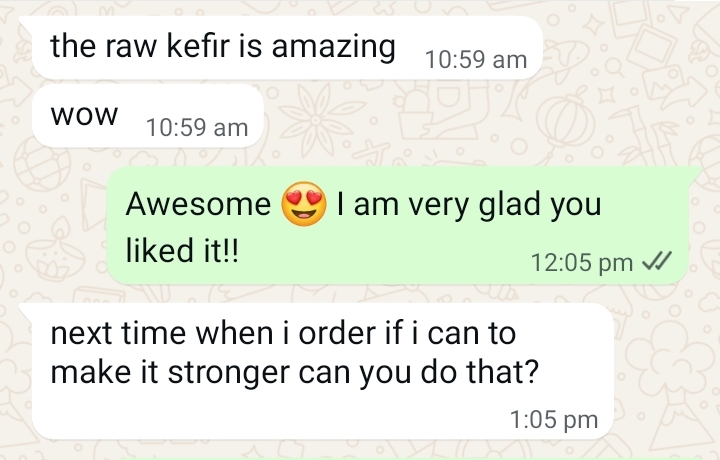Click the heart-eyes emoji in the reply
The width and height of the screenshot is (720, 460).
(x=306, y=205)
